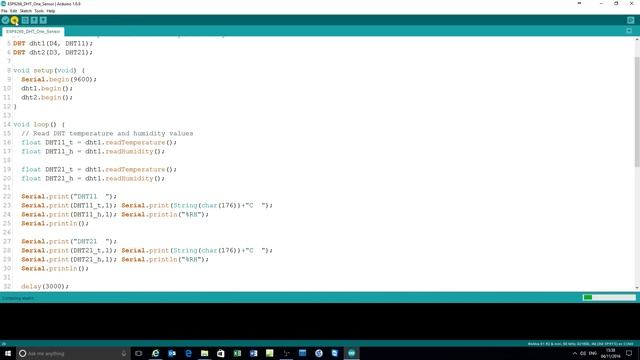Click the editor vertical scrollbar thumb
640x360 pixels.
point(637,111)
